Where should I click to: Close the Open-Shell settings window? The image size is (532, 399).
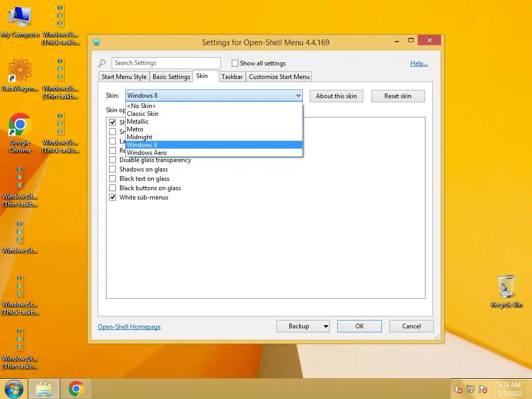point(430,41)
